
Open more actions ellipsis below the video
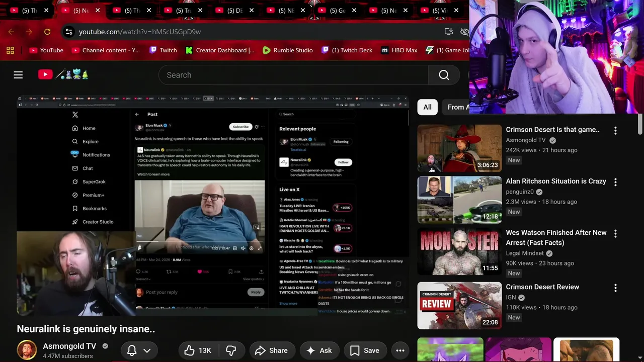point(400,350)
